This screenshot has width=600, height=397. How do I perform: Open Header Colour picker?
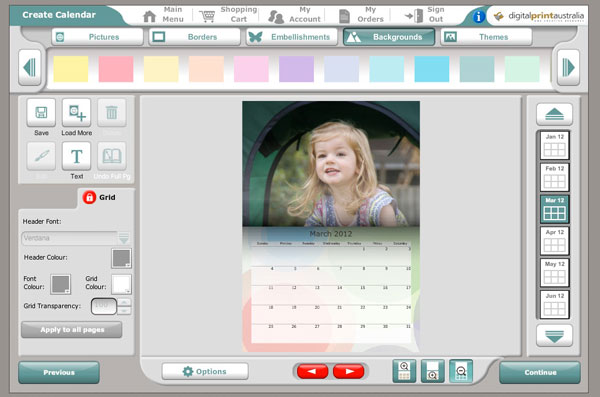tap(121, 258)
